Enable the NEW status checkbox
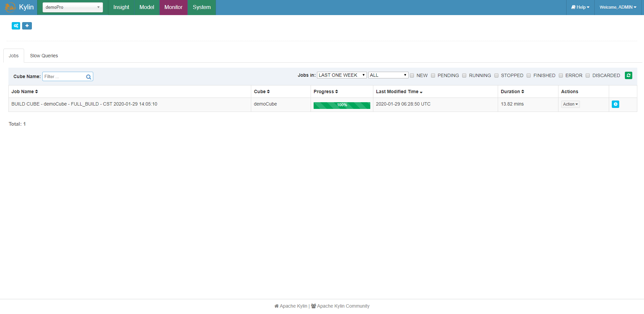 click(412, 75)
